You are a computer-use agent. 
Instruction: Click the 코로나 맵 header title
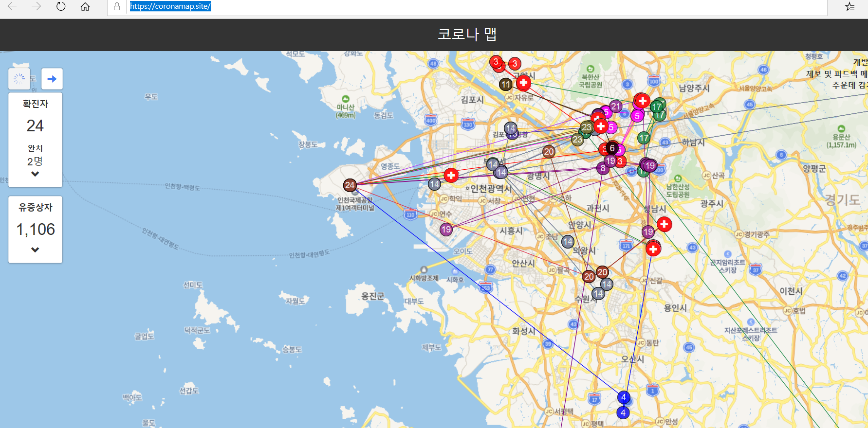467,34
